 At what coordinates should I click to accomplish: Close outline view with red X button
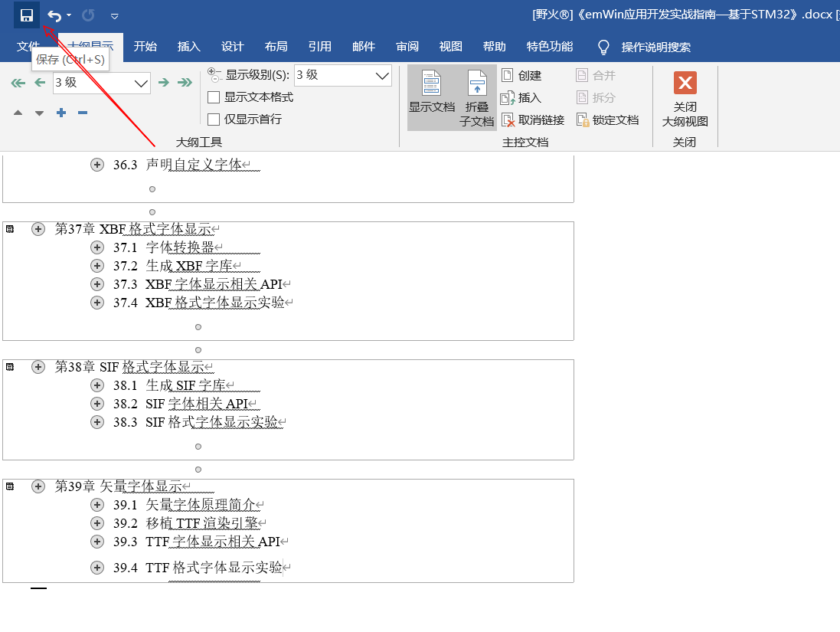point(685,83)
